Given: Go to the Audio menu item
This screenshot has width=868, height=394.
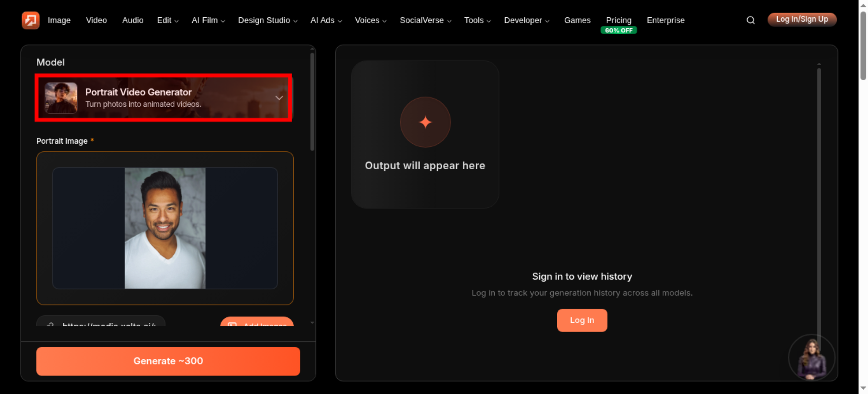Looking at the screenshot, I should pyautogui.click(x=133, y=20).
